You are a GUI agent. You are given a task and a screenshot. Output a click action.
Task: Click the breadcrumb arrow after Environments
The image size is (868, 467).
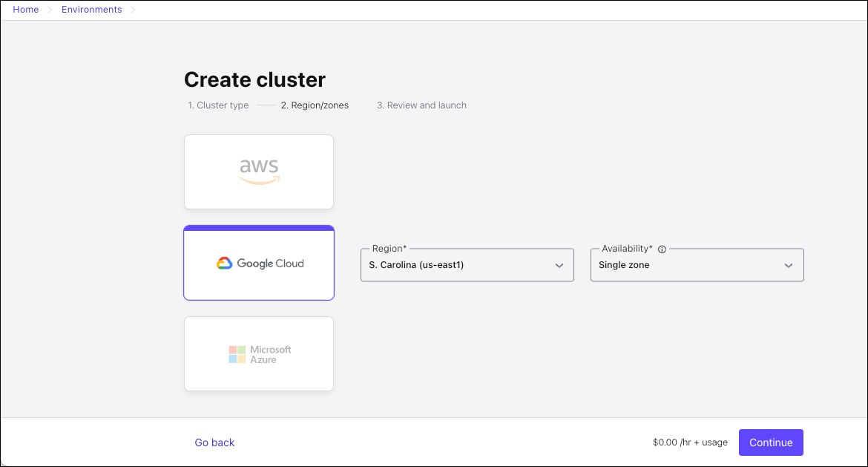click(x=134, y=10)
